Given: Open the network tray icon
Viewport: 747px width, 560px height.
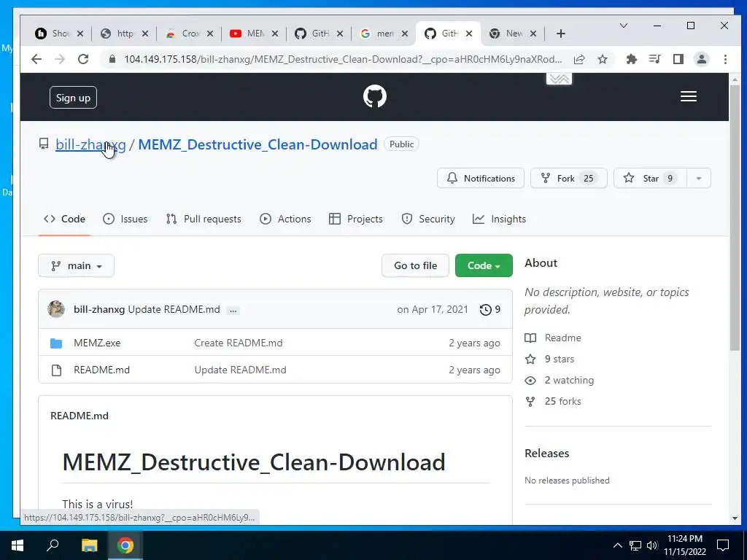Looking at the screenshot, I should (635, 545).
